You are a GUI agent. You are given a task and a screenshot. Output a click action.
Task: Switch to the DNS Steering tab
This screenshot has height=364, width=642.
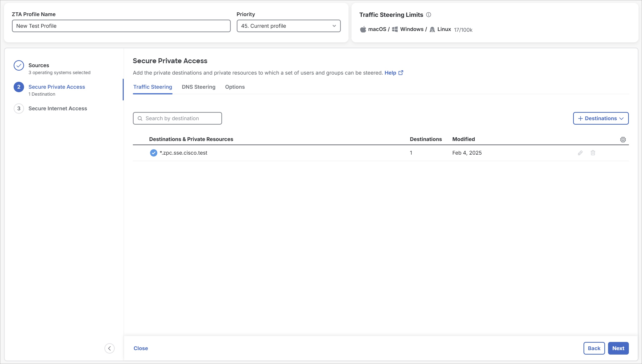tap(199, 87)
